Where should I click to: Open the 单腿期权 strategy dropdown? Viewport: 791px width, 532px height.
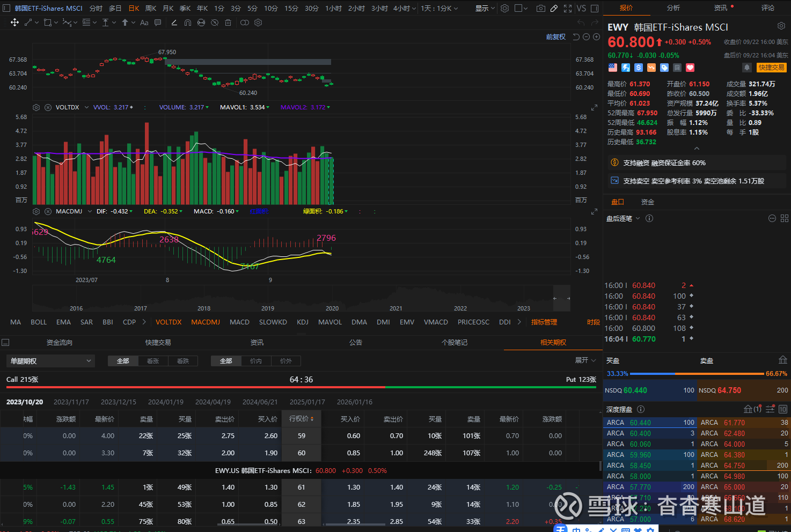50,361
